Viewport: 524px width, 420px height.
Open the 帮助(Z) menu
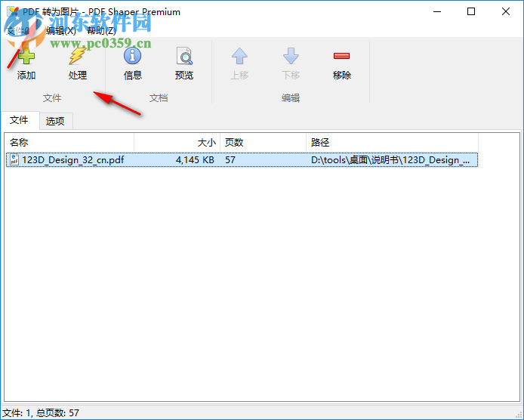point(102,31)
